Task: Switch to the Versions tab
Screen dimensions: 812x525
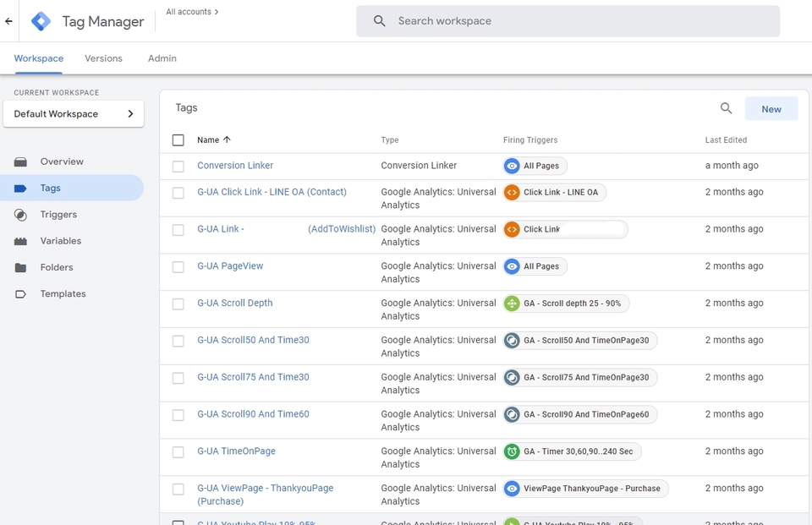Action: coord(103,58)
